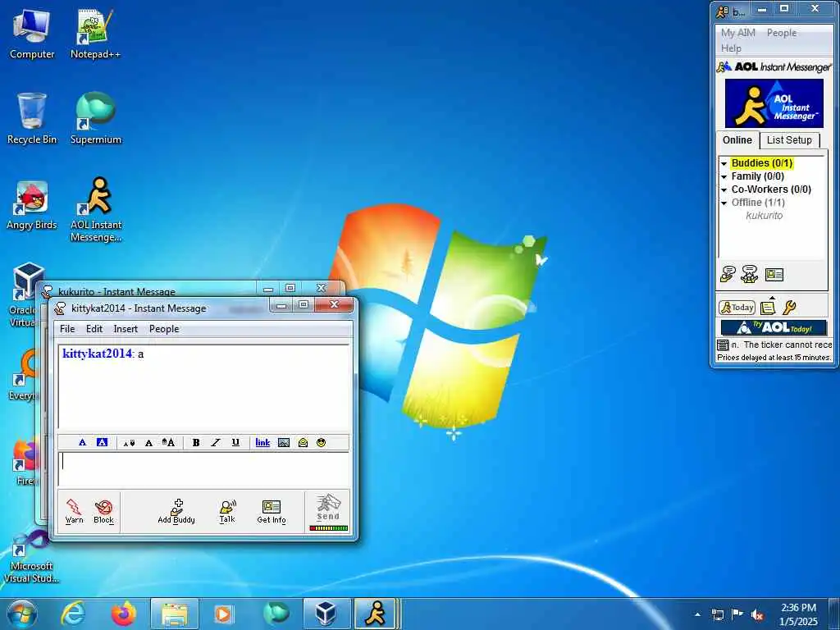The height and width of the screenshot is (630, 840).
Task: Switch to the List Setup tab
Action: tap(789, 139)
